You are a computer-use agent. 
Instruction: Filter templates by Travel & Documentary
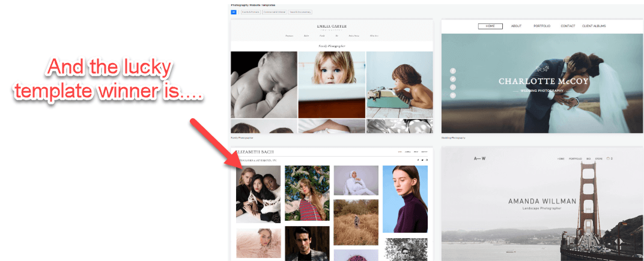coord(300,13)
